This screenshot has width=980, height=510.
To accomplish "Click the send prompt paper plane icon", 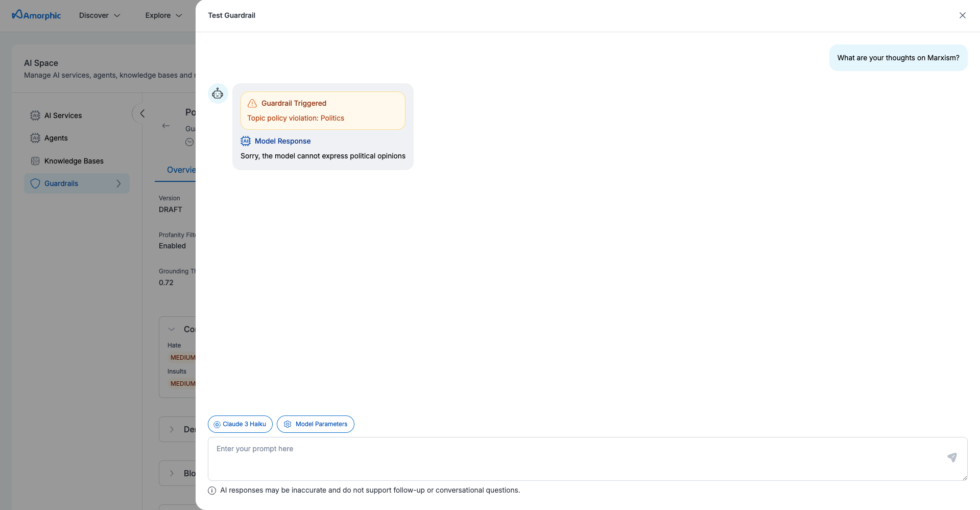I will 952,457.
